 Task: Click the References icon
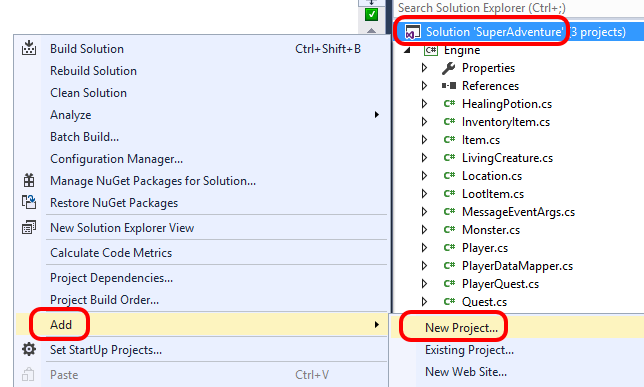click(449, 85)
